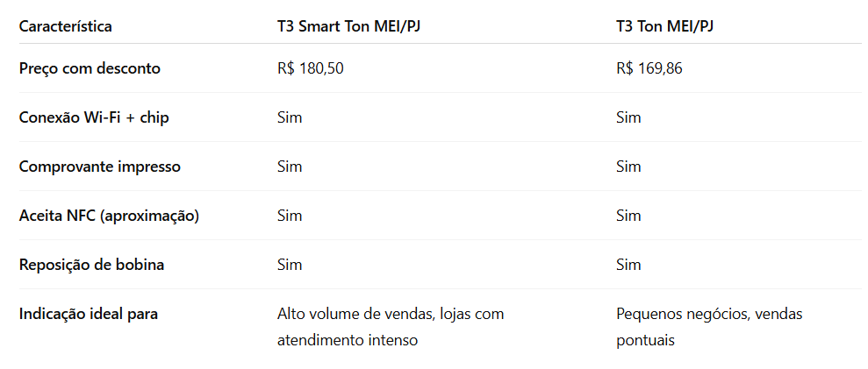Select the Reposição de bobina row label
This screenshot has height=369, width=868.
click(92, 265)
